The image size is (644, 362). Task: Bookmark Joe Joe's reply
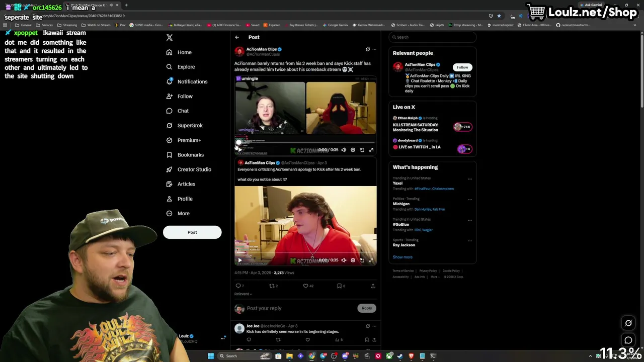[367, 340]
